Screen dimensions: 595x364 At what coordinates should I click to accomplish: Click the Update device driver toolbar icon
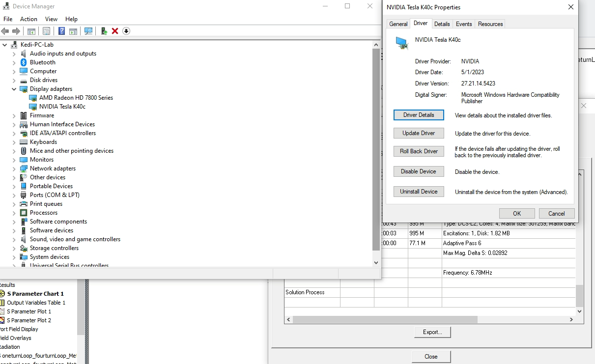(104, 31)
